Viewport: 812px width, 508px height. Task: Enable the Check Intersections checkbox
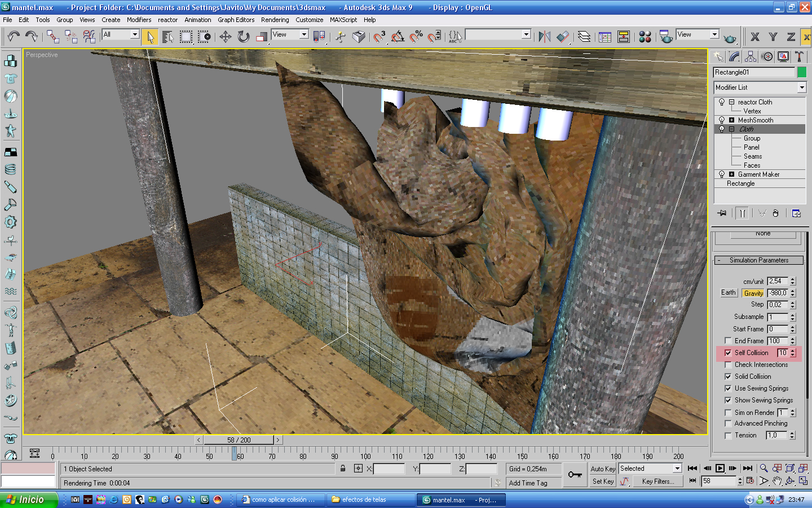coord(728,365)
